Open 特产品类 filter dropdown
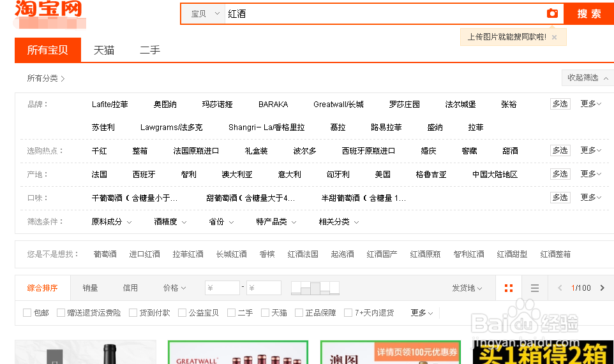Screen dimensions: 614x364 click(276, 222)
